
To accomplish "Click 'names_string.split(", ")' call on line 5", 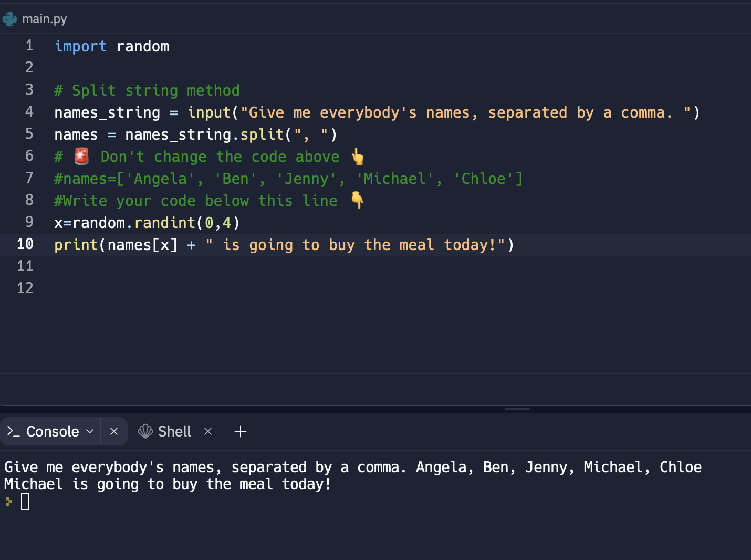I will (x=231, y=134).
